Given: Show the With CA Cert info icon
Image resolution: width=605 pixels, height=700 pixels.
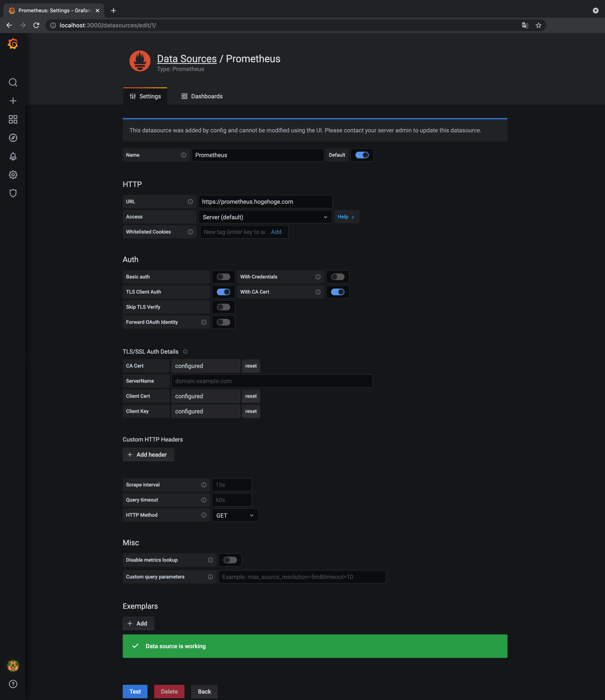Looking at the screenshot, I should 318,292.
